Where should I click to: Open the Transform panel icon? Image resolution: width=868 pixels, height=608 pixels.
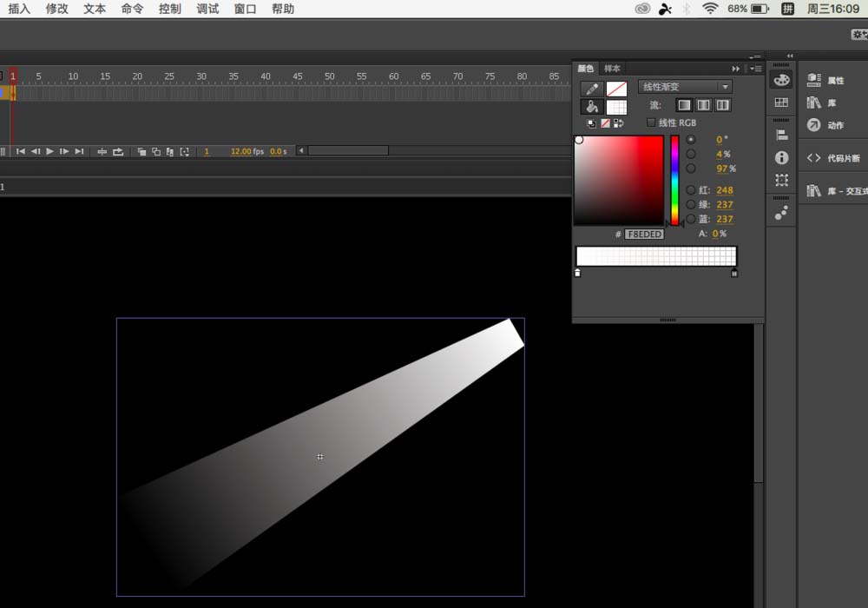click(781, 180)
